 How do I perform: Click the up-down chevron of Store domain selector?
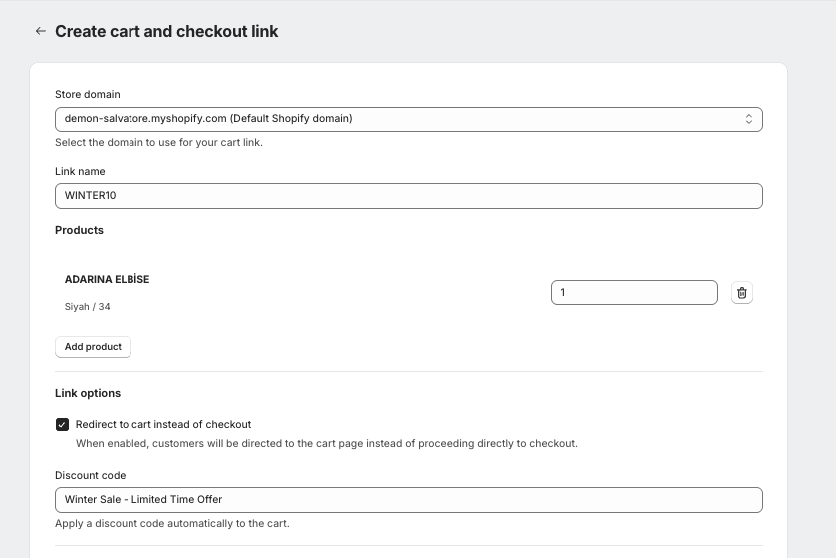749,119
